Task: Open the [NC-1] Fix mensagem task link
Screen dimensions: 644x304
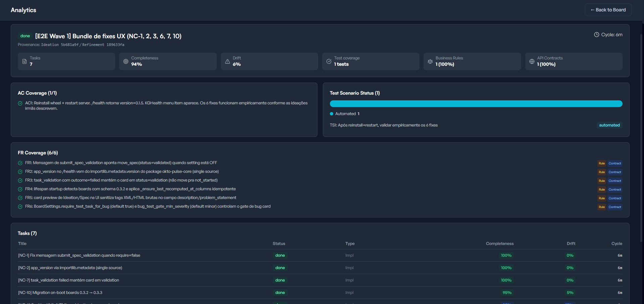Action: (x=79, y=255)
